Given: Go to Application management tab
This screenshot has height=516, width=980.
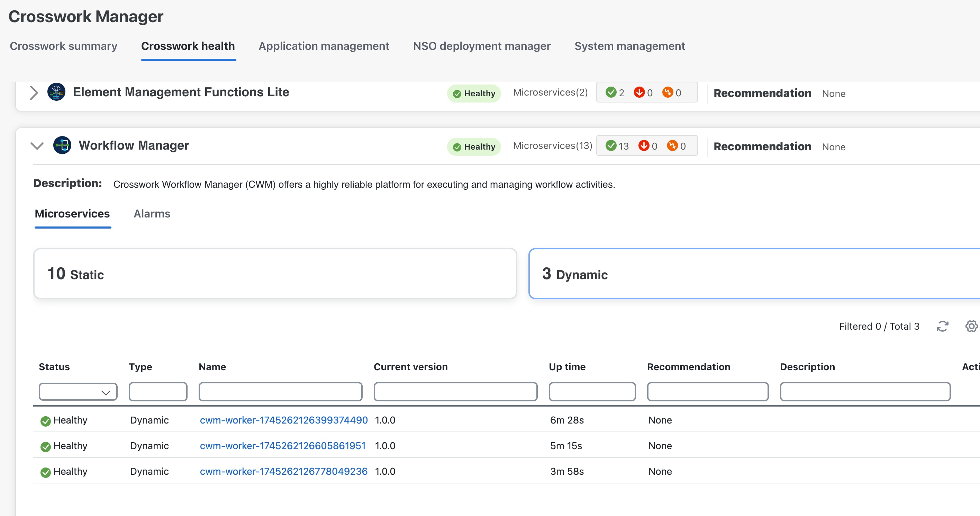Looking at the screenshot, I should coord(324,46).
